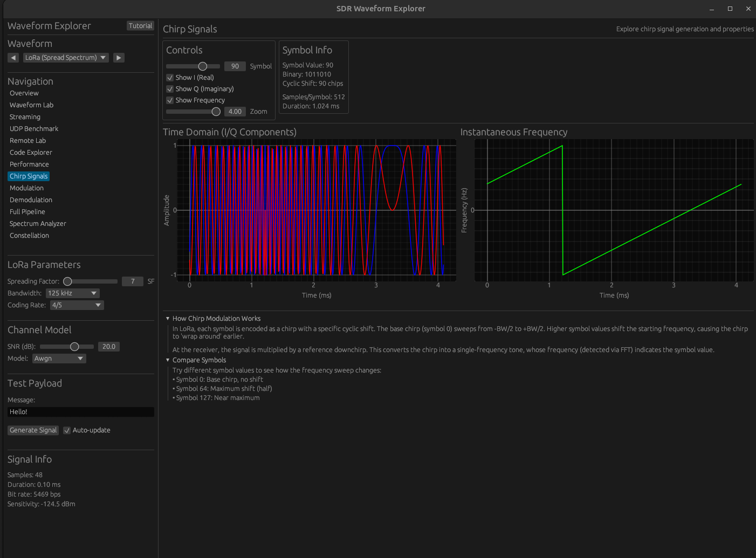The width and height of the screenshot is (756, 558).
Task: Open the channel Model Awgn dropdown
Action: point(59,359)
